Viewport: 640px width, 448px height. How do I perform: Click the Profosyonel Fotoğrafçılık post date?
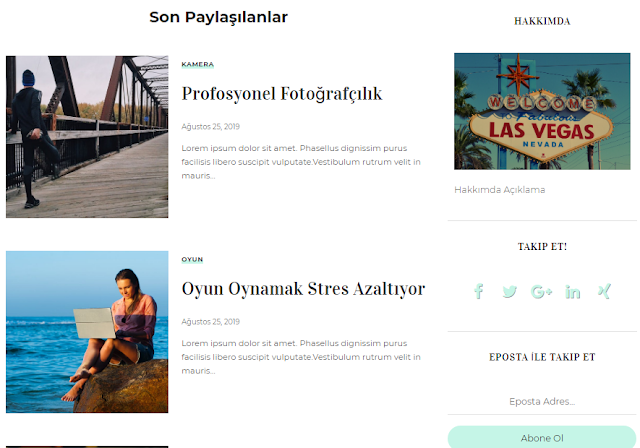(x=211, y=126)
